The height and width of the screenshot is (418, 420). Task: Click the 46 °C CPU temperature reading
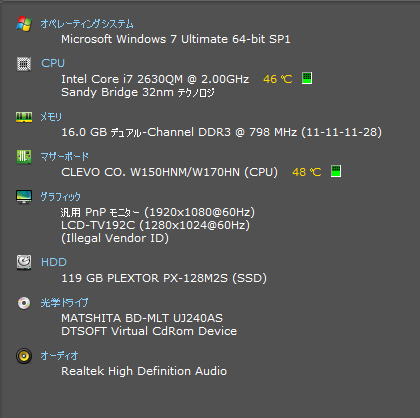pyautogui.click(x=278, y=79)
